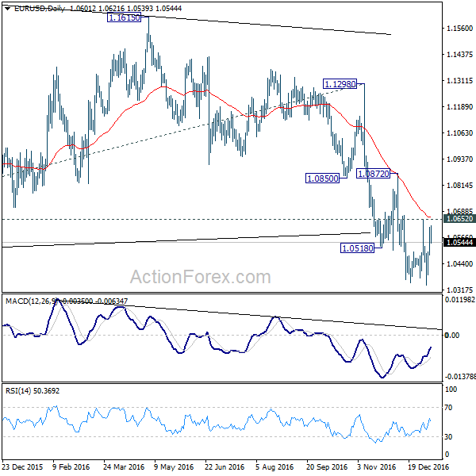Click the MACD scale value 0.011982
476x476 pixels.
(x=459, y=300)
